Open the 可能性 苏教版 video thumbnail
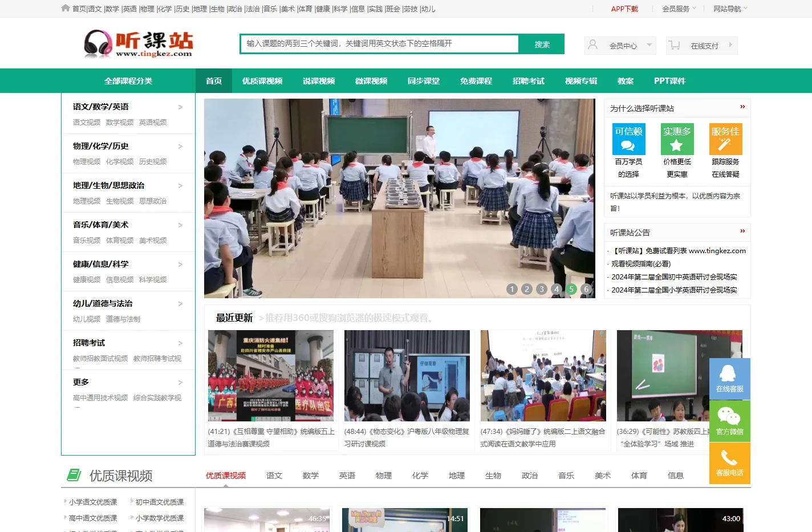This screenshot has width=812, height=532. coord(680,376)
